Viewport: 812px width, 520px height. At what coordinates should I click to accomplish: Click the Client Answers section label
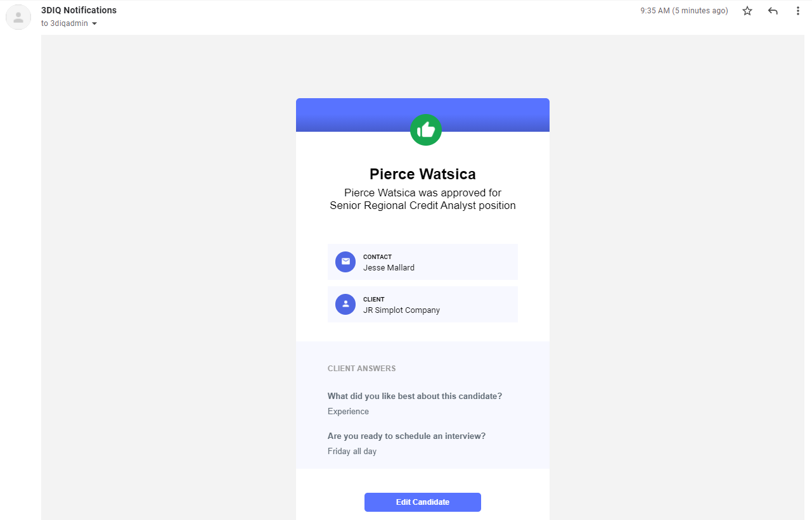pyautogui.click(x=361, y=369)
